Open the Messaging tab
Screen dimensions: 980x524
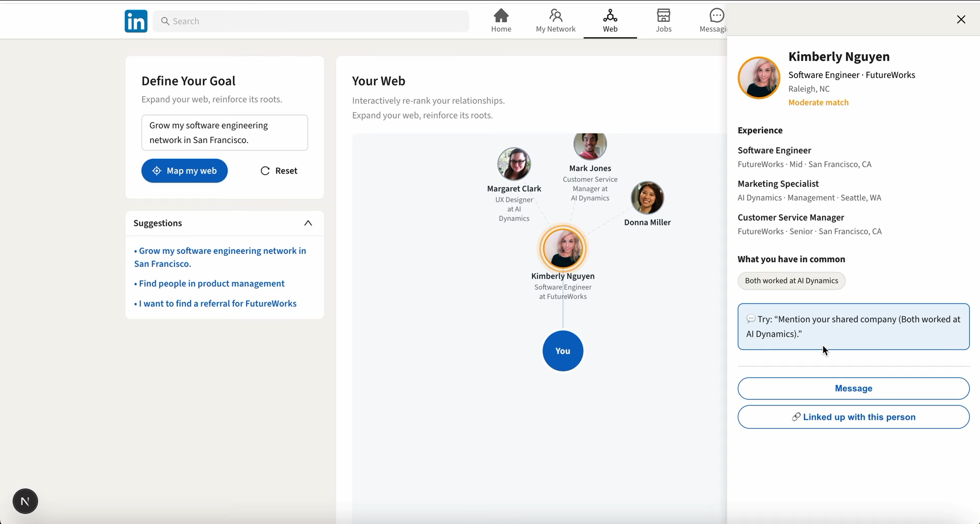pos(714,21)
